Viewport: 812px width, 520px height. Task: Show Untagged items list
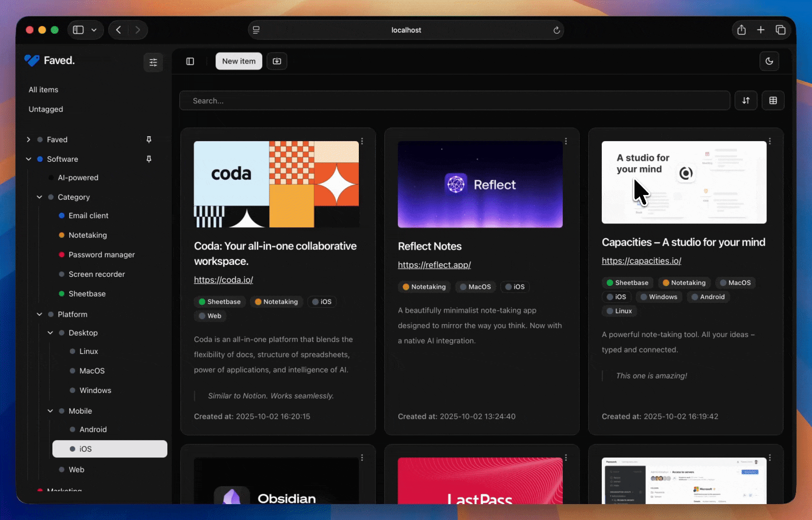coord(46,109)
